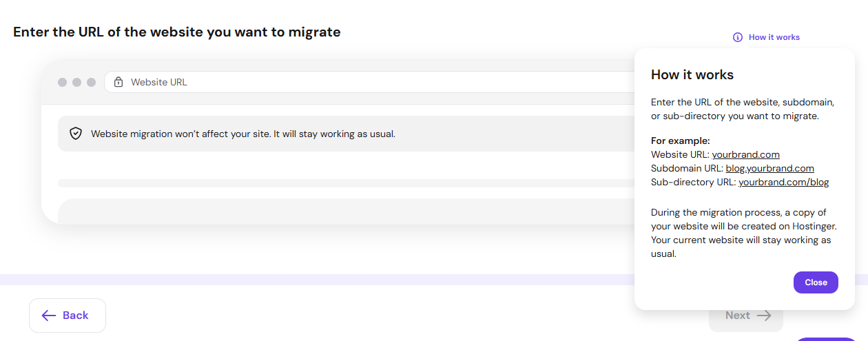Click the blog.yourbrand.com example link
868x341 pixels.
click(x=769, y=168)
